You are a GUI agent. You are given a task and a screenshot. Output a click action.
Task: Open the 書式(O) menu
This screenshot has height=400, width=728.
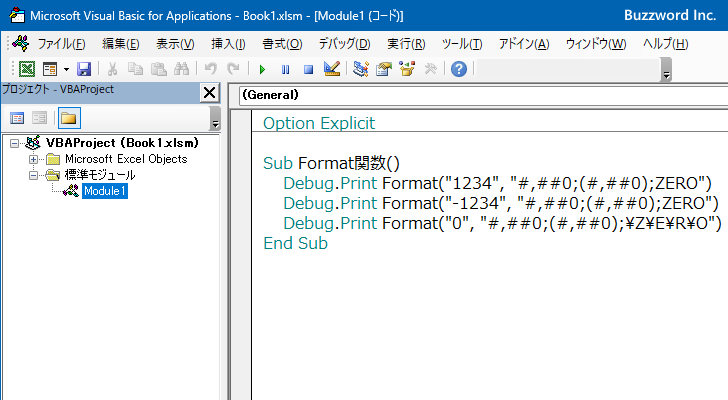click(x=282, y=44)
